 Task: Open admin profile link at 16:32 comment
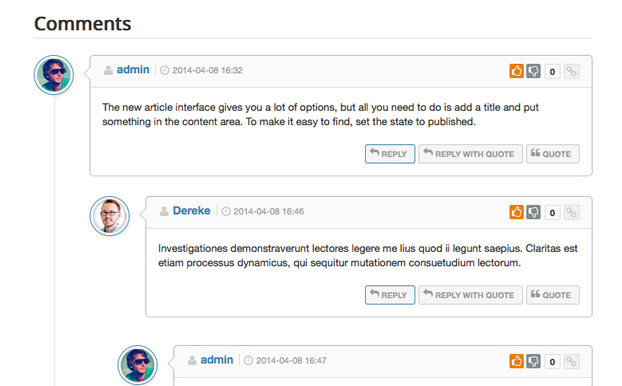[x=133, y=70]
